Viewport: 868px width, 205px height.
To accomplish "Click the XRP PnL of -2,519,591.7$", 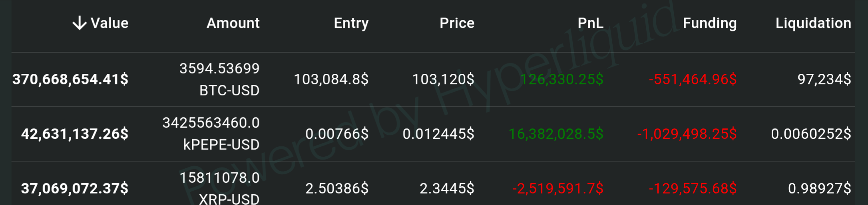I will pyautogui.click(x=557, y=188).
